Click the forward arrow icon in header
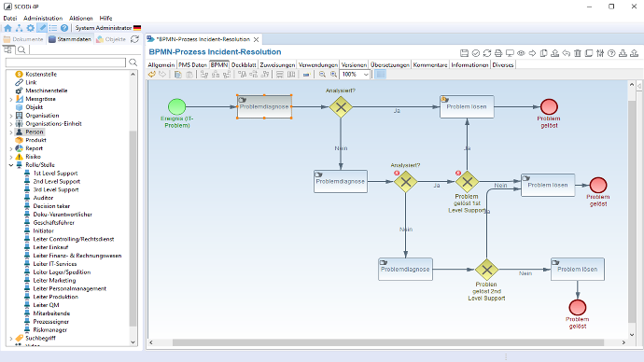 click(x=532, y=53)
